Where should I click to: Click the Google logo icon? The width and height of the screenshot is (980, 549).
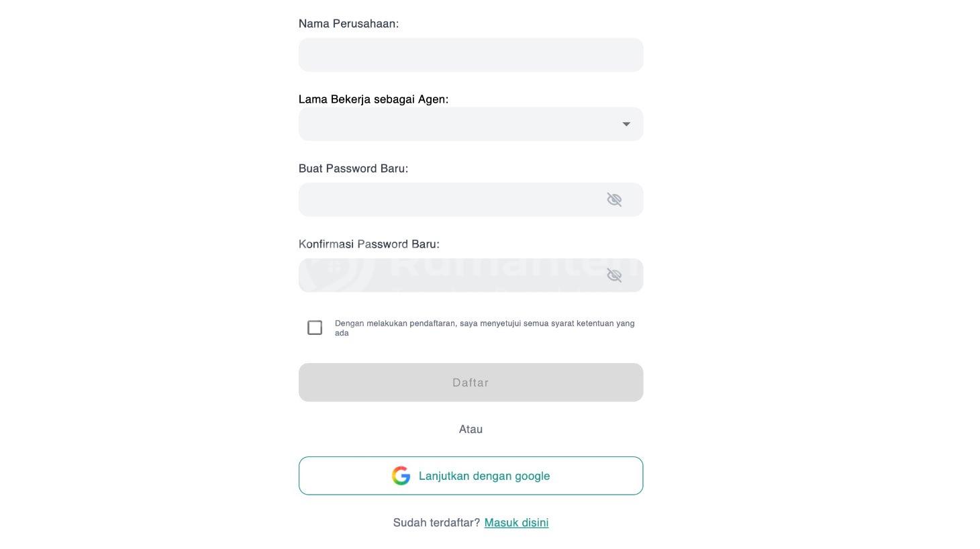pyautogui.click(x=401, y=476)
